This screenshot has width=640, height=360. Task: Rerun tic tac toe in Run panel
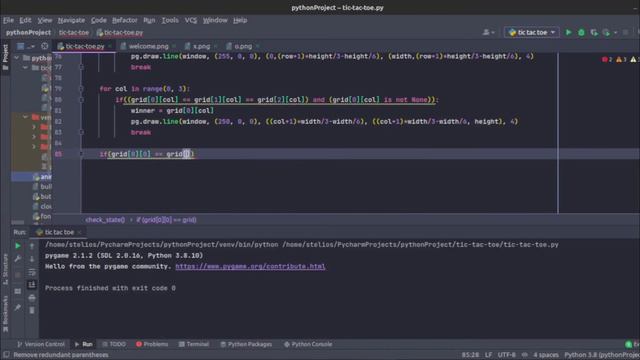(18, 246)
